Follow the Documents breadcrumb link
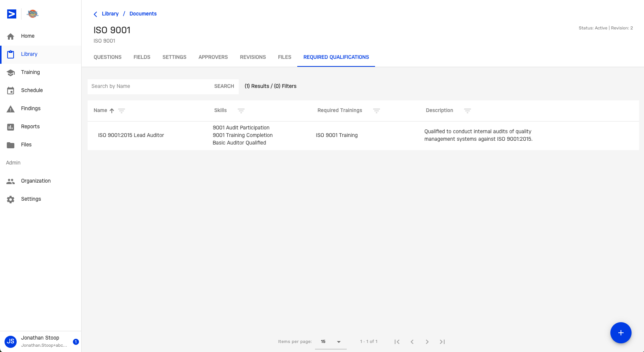644x352 pixels. (143, 14)
